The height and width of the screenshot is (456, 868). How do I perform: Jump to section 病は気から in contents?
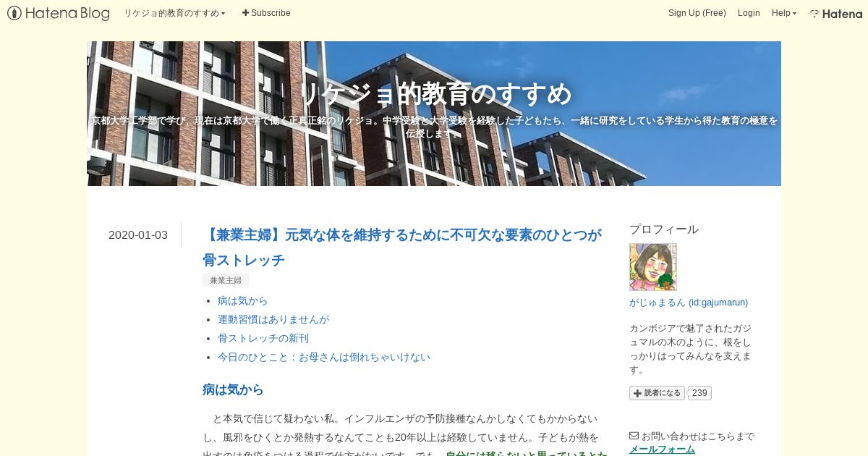tap(242, 300)
